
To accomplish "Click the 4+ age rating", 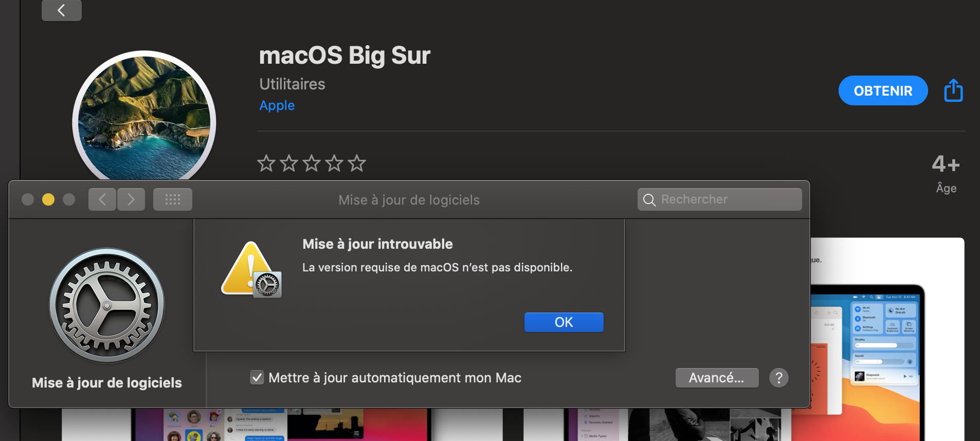I will point(946,164).
